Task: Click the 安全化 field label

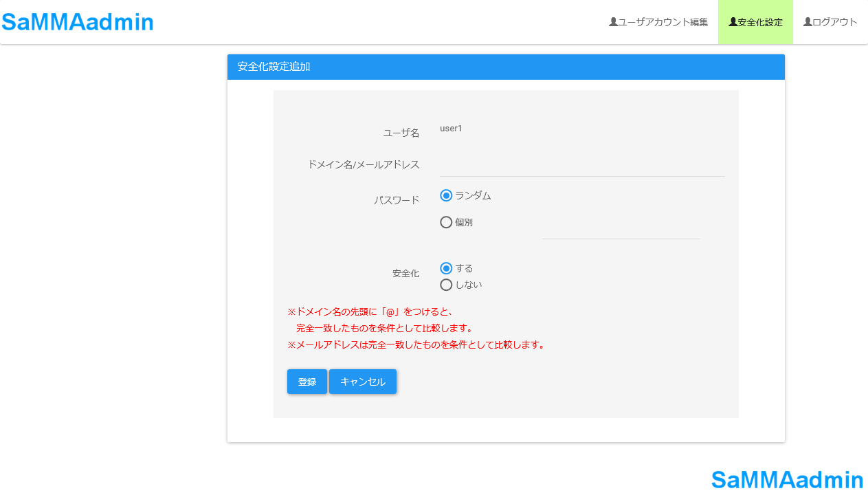Action: [406, 273]
